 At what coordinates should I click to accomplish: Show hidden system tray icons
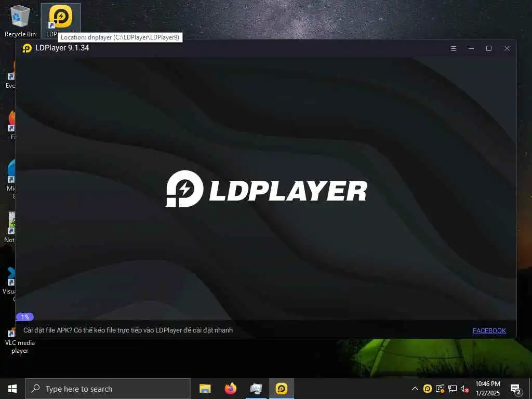point(415,389)
